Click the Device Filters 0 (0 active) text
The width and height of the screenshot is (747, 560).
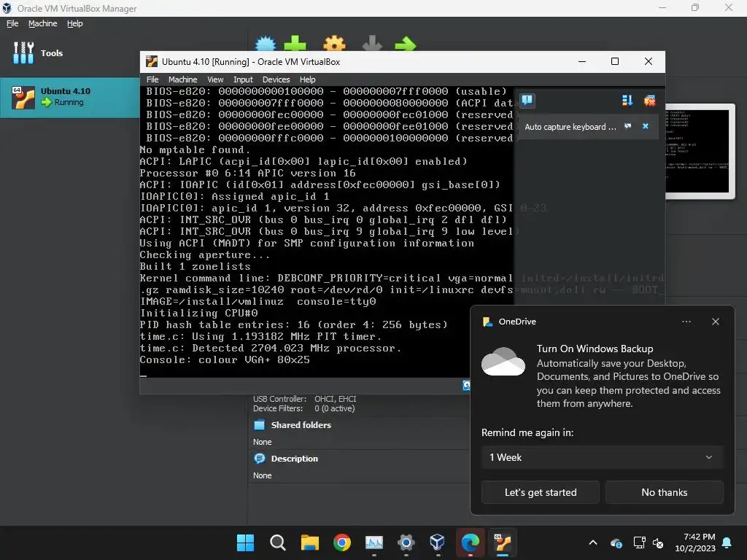304,408
